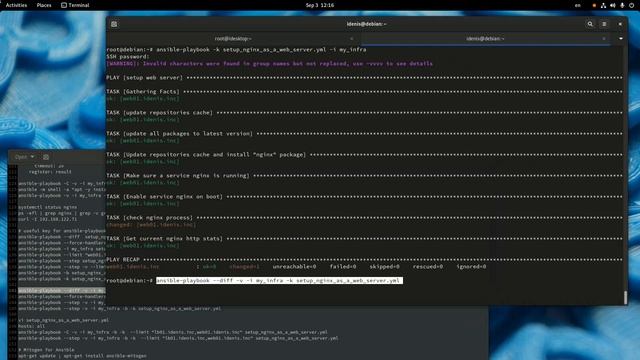Click 'vi setup_nginx_as_a_web_server.yml' line in editor
The image size is (640, 360).
[64, 320]
